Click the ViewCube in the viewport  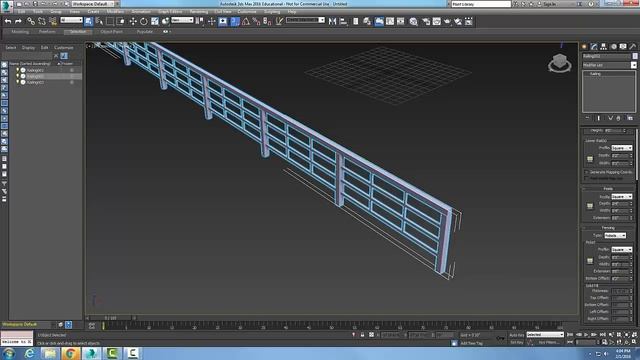[560, 63]
